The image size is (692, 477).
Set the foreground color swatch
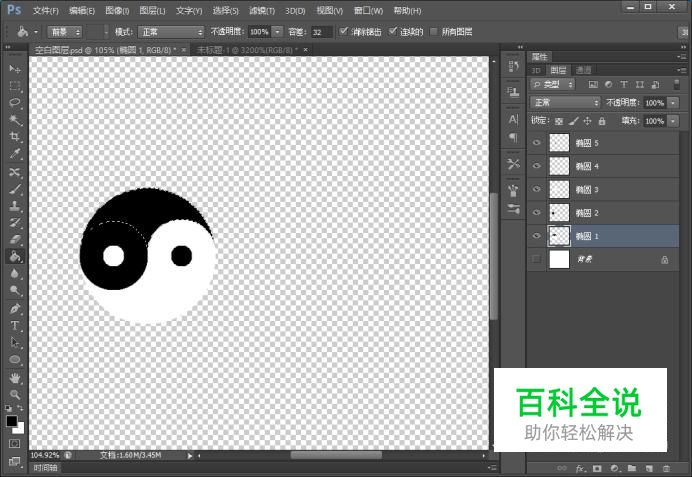[x=11, y=421]
